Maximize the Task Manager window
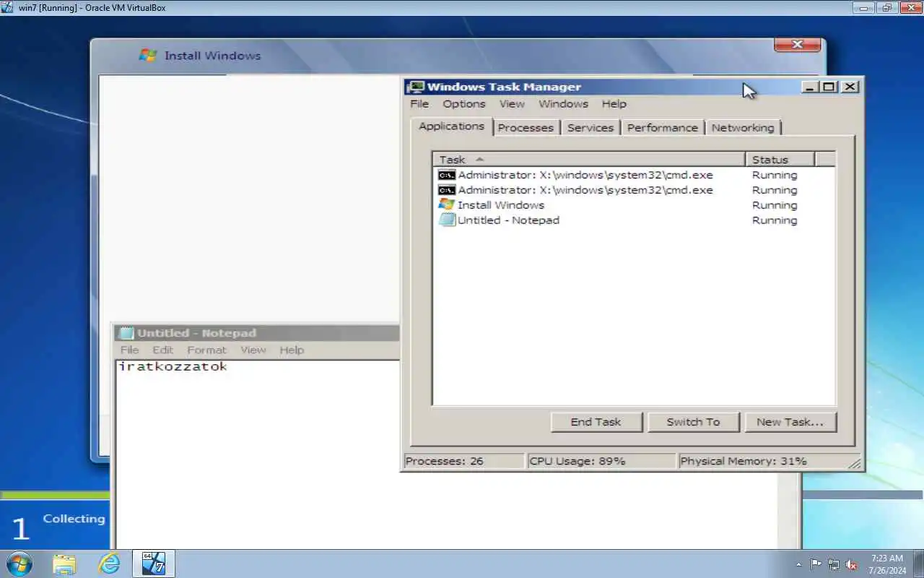Screen dimensions: 924x578 829,87
